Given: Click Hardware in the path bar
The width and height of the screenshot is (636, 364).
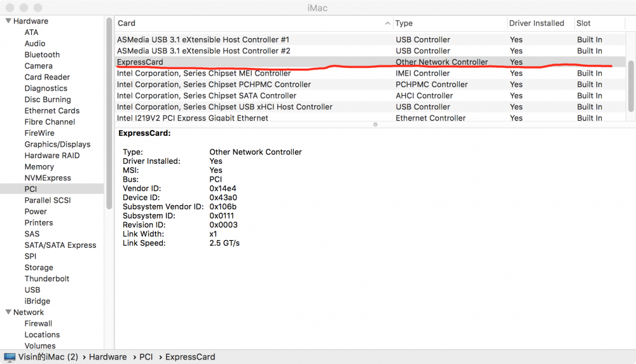Looking at the screenshot, I should (x=108, y=357).
